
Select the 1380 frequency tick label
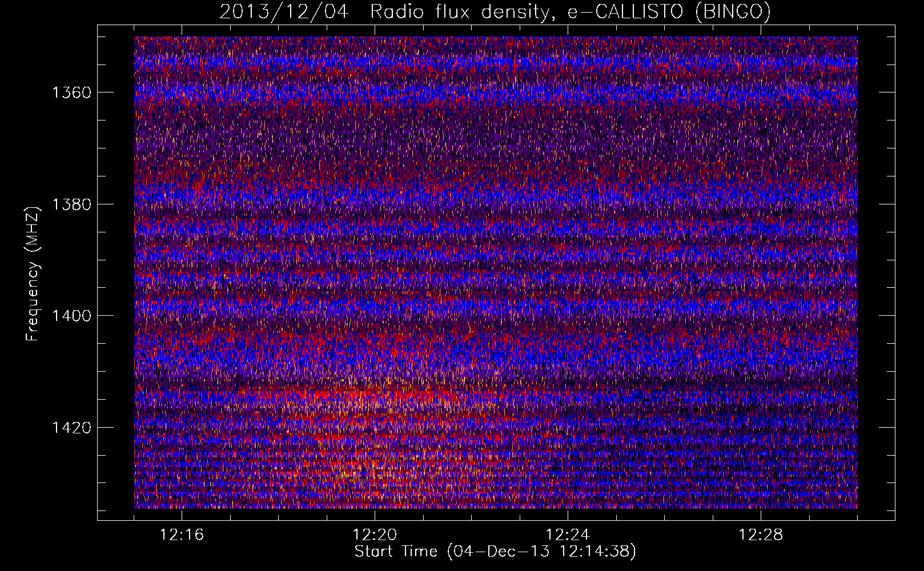pyautogui.click(x=72, y=204)
